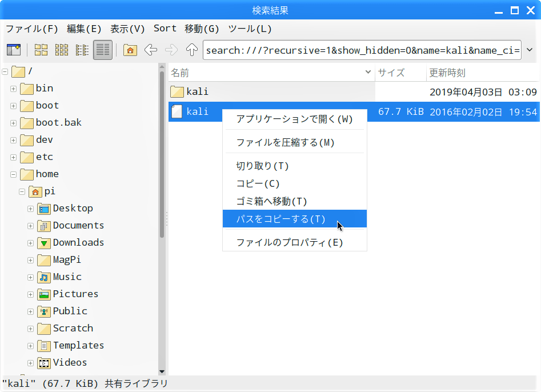Expand the Music tree node
Screen dimensions: 541x392
point(30,278)
